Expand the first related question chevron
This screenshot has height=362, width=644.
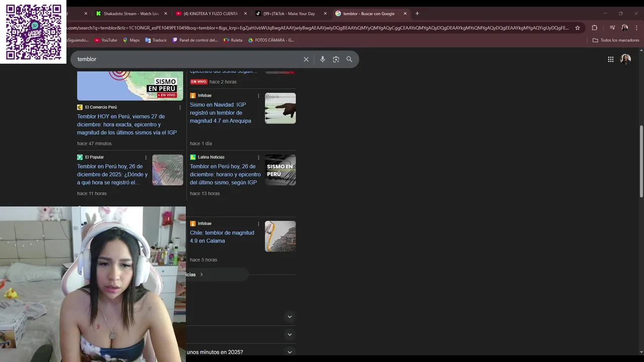point(289,317)
